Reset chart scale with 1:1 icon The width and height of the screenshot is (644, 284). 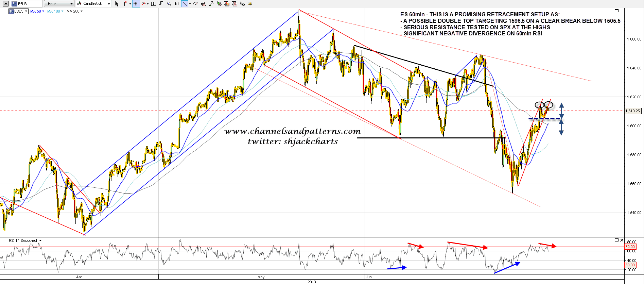(x=176, y=4)
